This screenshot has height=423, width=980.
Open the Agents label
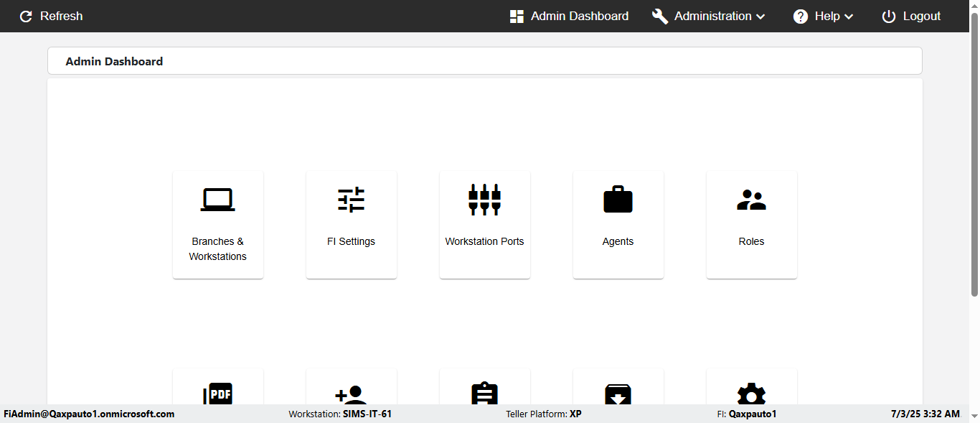[x=618, y=241]
